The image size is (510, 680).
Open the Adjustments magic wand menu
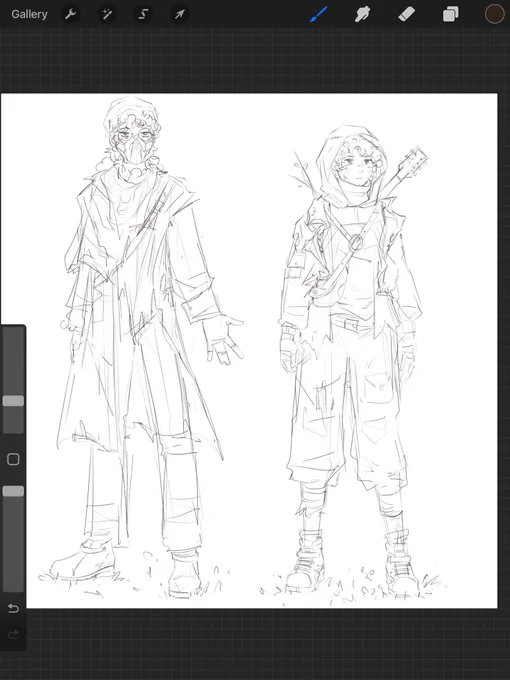click(107, 14)
